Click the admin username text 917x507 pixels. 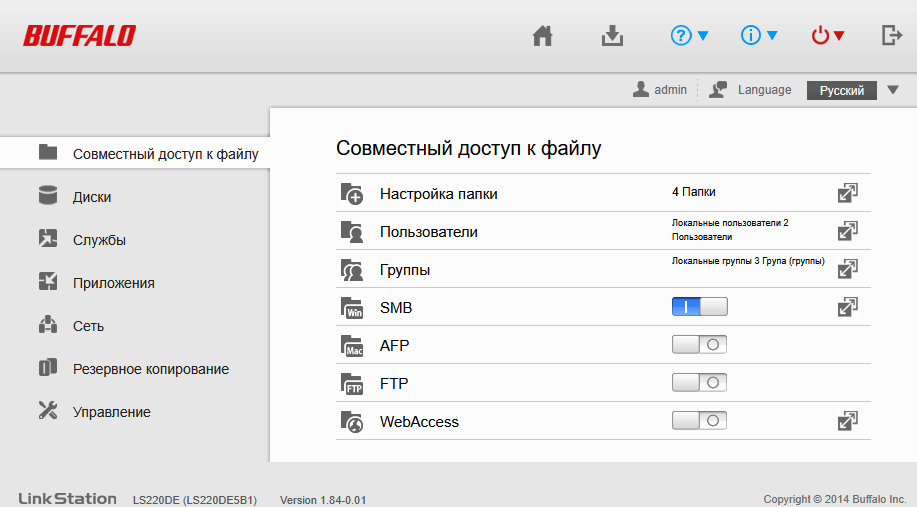[670, 89]
